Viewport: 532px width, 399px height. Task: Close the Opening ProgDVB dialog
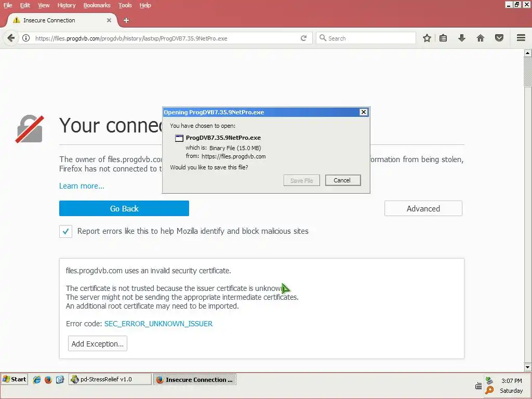[363, 112]
